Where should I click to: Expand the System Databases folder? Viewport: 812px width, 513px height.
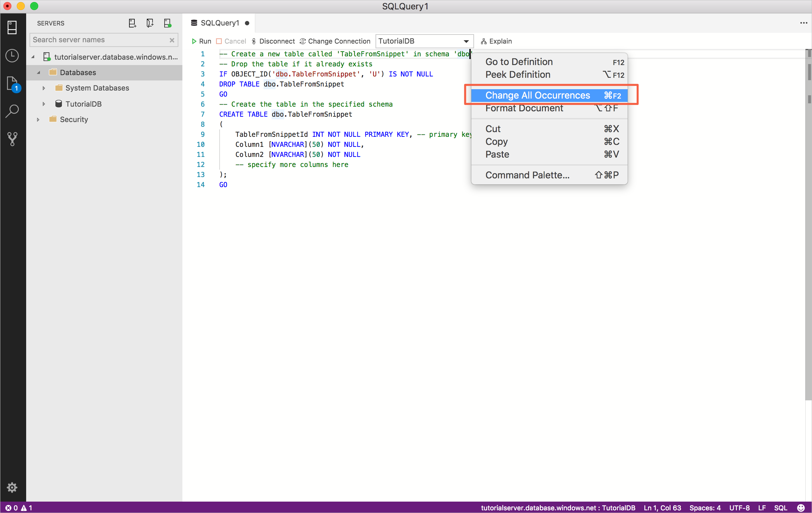[44, 87]
